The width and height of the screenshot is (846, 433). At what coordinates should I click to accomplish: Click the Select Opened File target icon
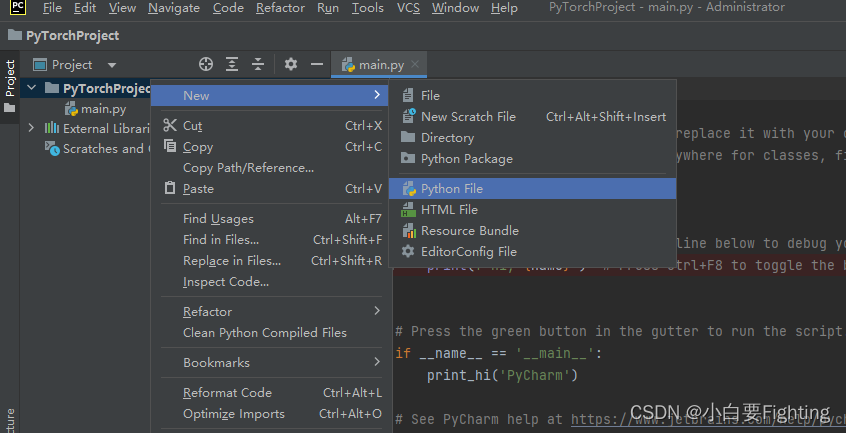click(x=206, y=65)
